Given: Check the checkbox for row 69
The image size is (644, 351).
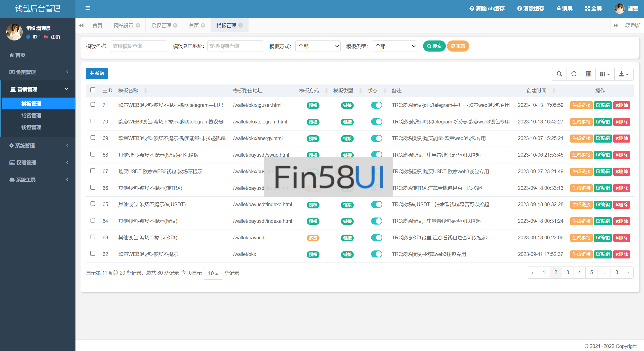Looking at the screenshot, I should pyautogui.click(x=93, y=138).
